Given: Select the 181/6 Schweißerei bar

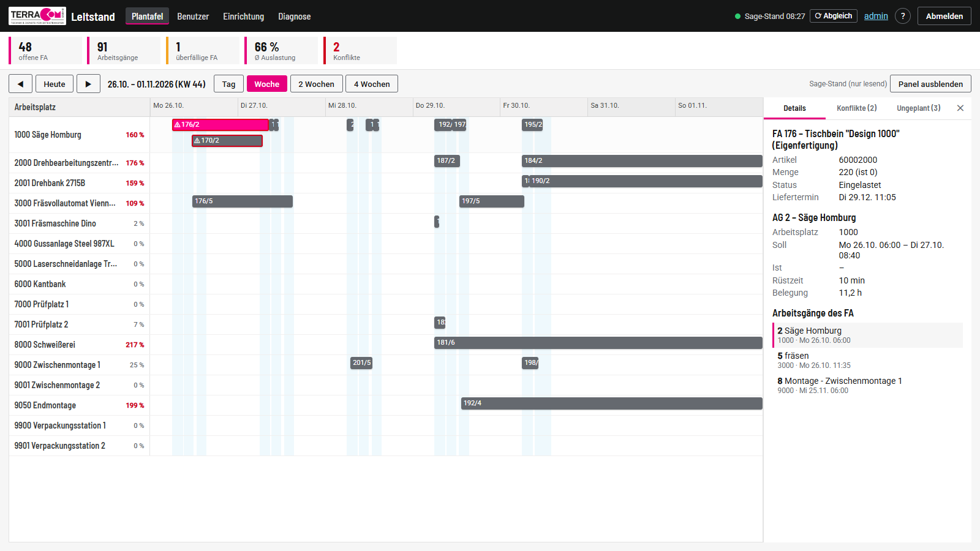Looking at the screenshot, I should pos(598,343).
